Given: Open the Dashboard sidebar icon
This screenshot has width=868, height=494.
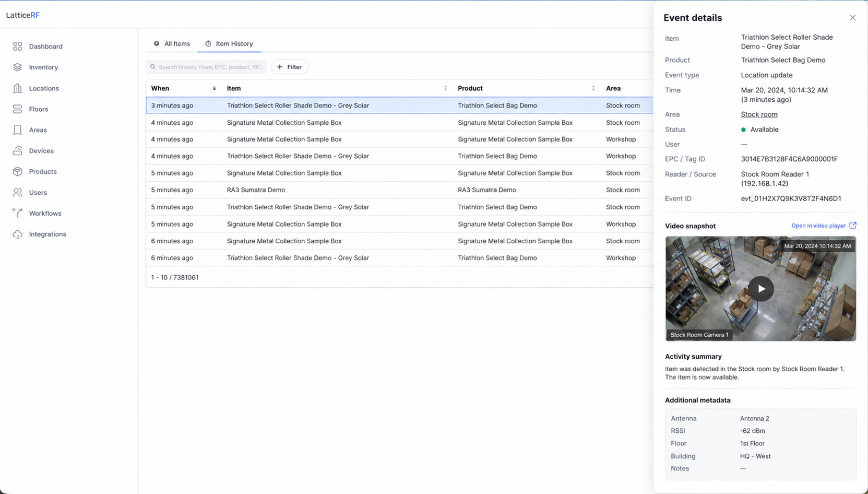Looking at the screenshot, I should coord(17,46).
